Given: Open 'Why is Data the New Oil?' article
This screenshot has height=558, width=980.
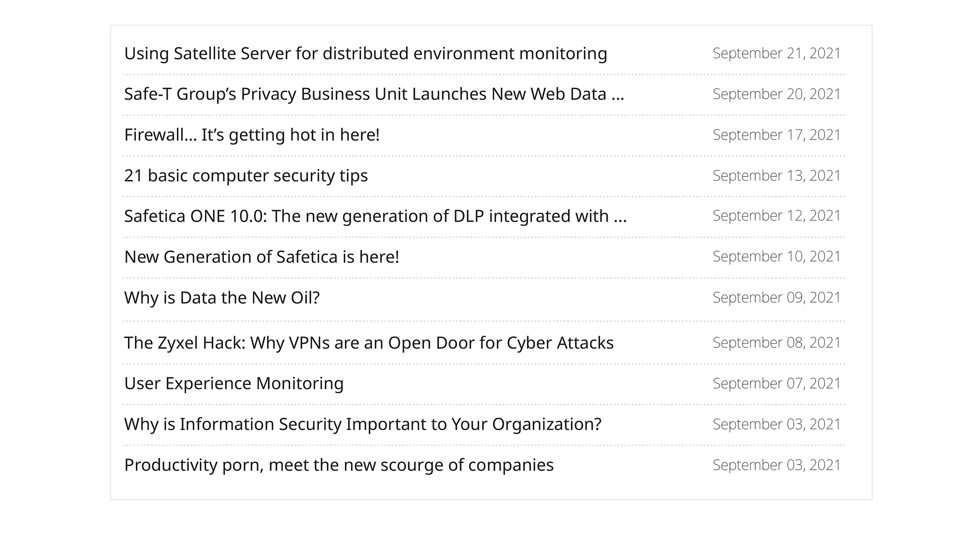Looking at the screenshot, I should point(222,297).
